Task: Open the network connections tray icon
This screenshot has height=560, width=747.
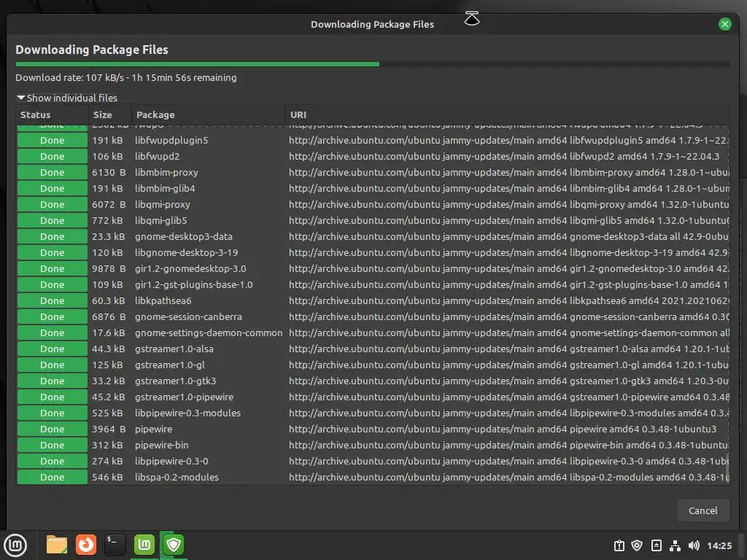Action: [675, 545]
